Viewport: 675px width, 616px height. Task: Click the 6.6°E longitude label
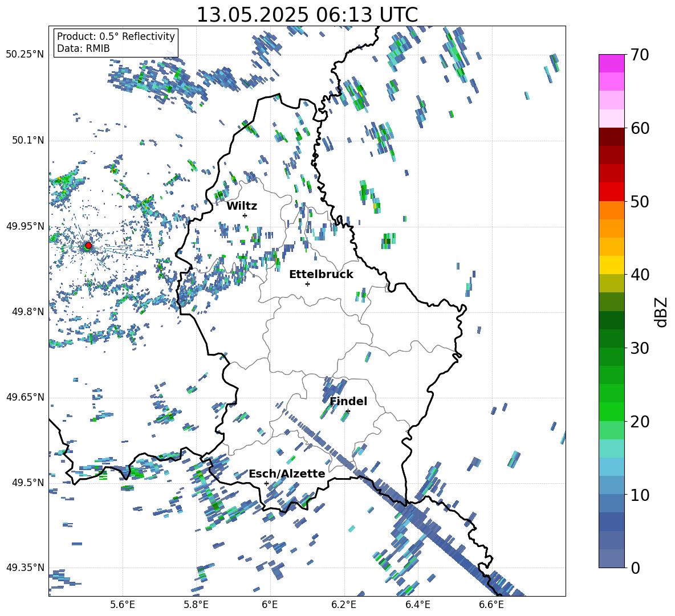click(491, 605)
